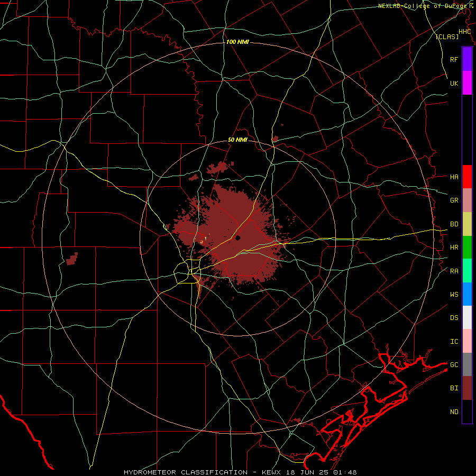This screenshot has width=476, height=476.
Task: Click the purple RF color swatch
Action: [467, 59]
